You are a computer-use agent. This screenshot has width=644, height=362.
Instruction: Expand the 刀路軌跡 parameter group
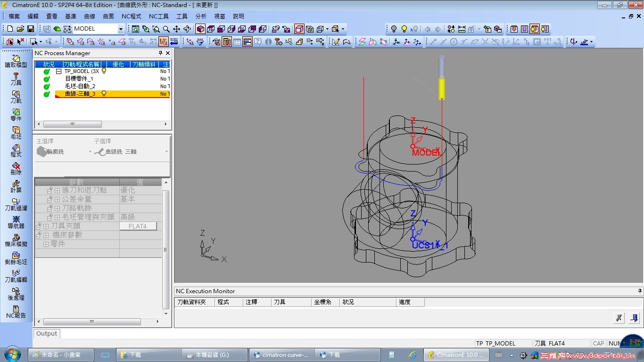click(x=58, y=208)
